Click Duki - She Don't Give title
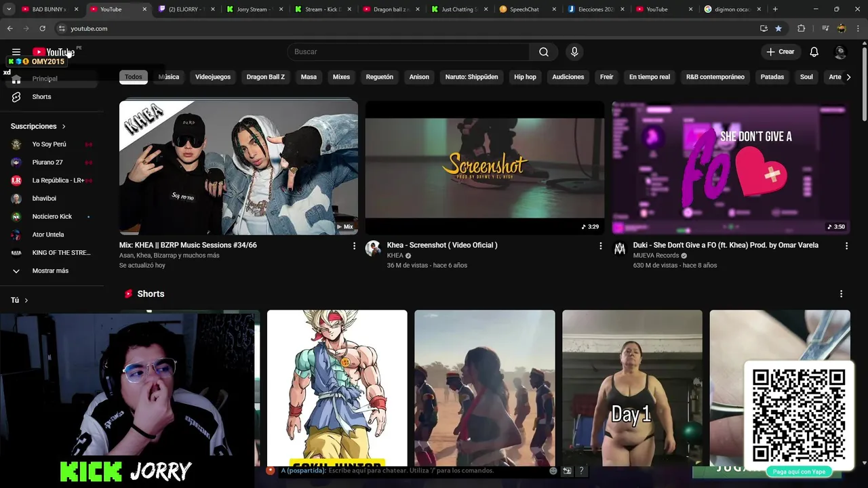Viewport: 868px width, 488px height. [726, 245]
